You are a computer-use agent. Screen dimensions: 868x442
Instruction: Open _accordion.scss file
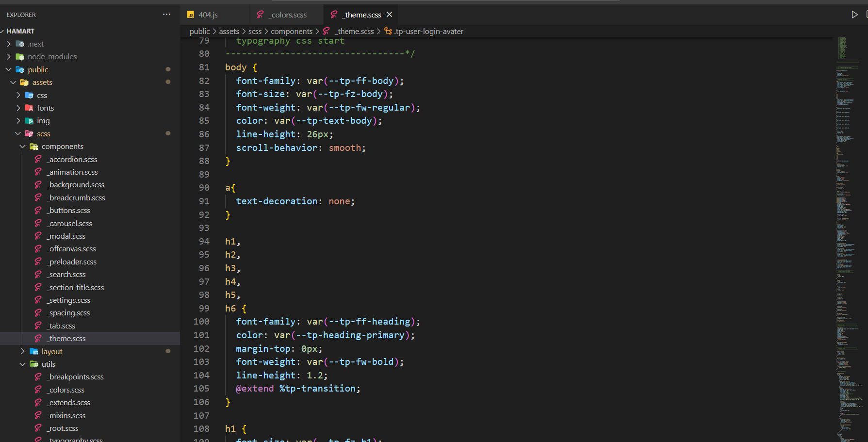[x=72, y=159]
